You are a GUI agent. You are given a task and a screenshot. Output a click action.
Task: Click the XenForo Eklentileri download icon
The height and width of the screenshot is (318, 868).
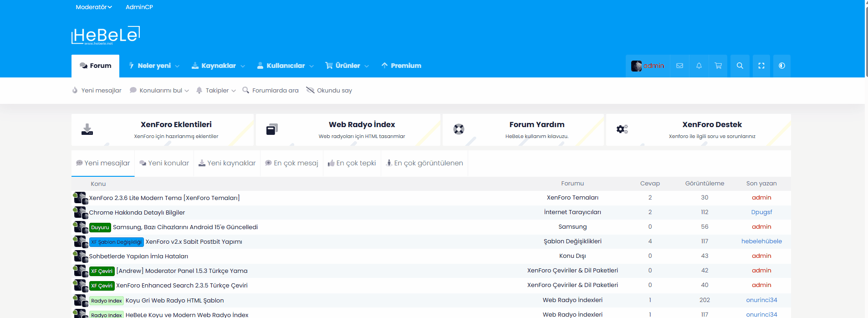(x=87, y=129)
